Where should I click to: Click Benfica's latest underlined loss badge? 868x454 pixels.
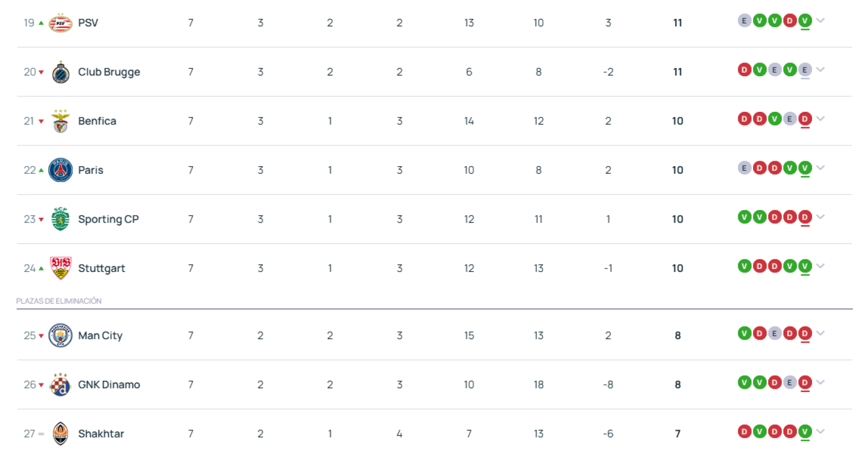tap(805, 119)
